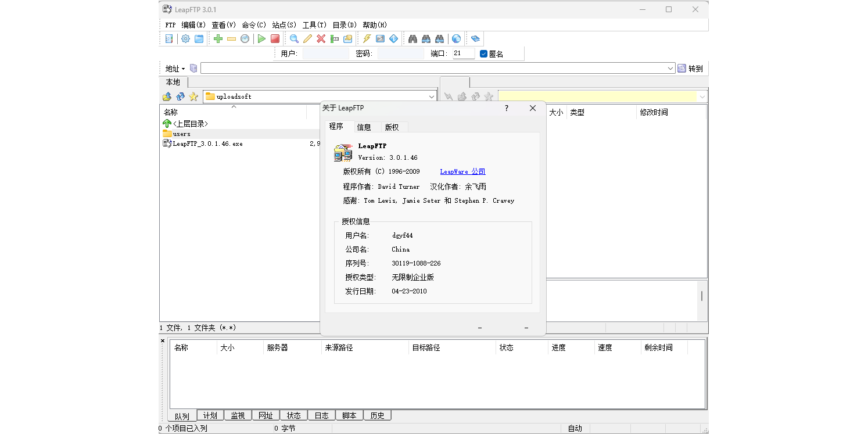Click the green plus add toolbar icon

pos(218,39)
